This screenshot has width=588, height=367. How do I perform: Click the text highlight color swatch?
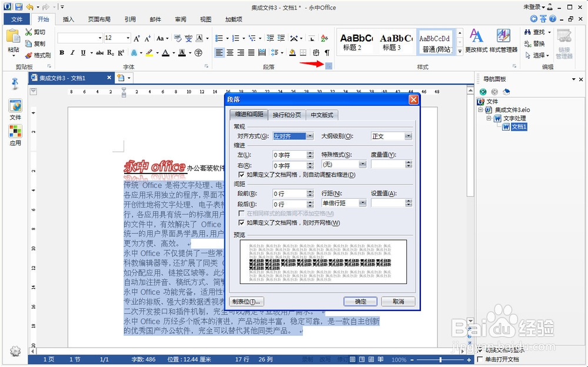tap(149, 53)
